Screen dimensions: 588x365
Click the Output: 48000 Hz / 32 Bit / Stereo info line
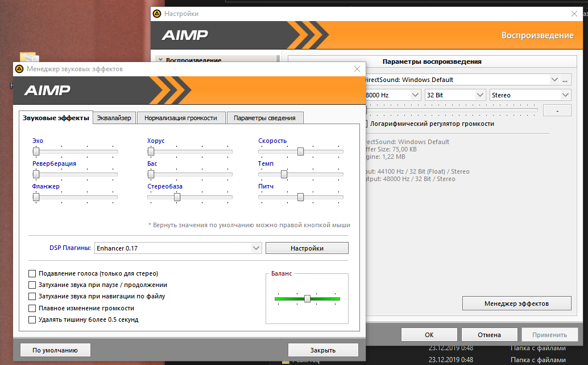pyautogui.click(x=411, y=179)
